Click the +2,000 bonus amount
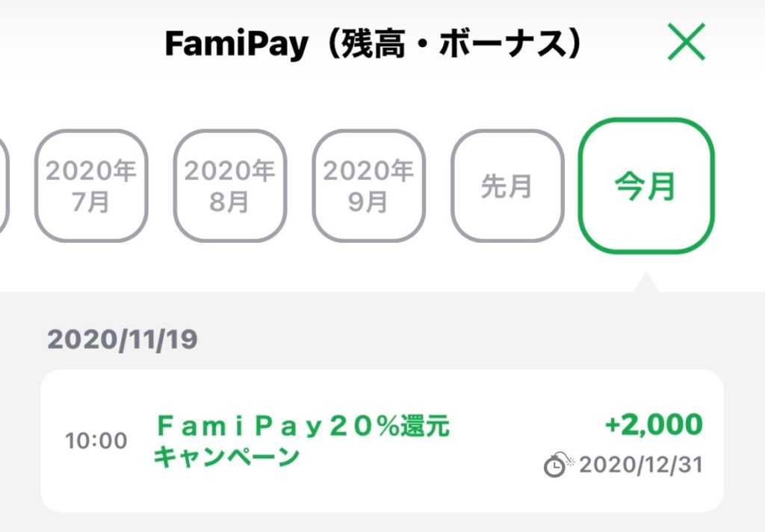This screenshot has height=532, width=765. 653,424
